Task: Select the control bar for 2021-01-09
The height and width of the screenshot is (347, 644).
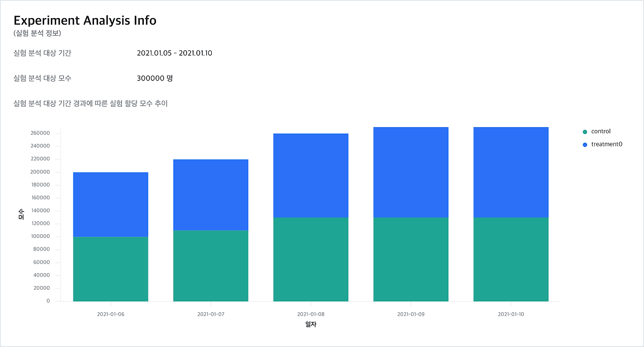Action: click(x=411, y=259)
